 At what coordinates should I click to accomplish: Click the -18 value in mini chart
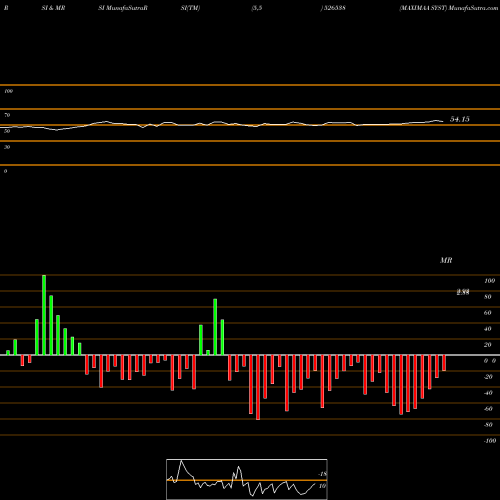pos(322,474)
